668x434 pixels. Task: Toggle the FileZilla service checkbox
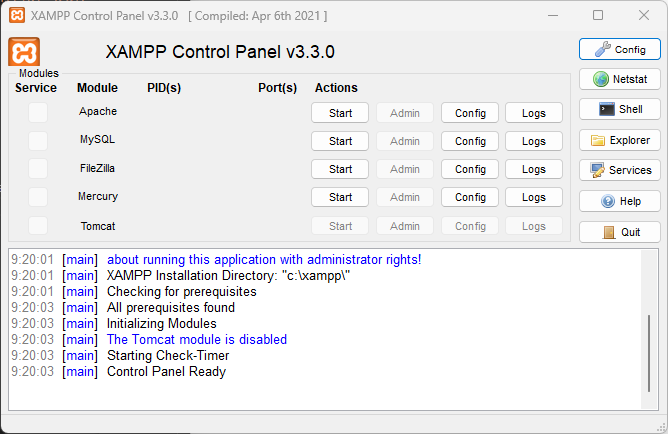38,169
